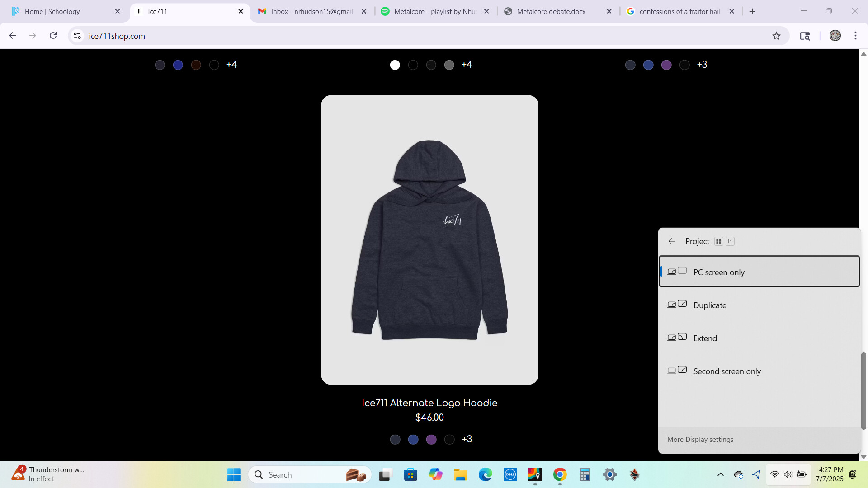Select Extend projection mode
The image size is (868, 488).
759,338
